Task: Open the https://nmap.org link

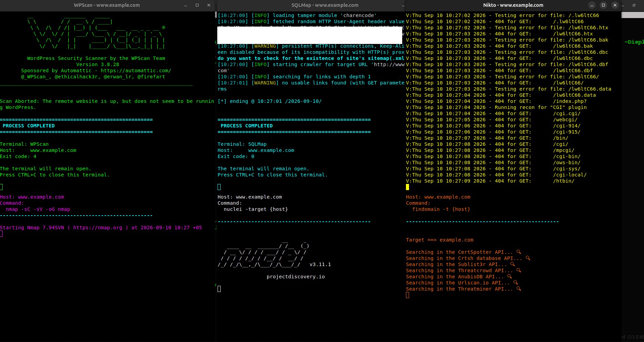Action: (98, 228)
